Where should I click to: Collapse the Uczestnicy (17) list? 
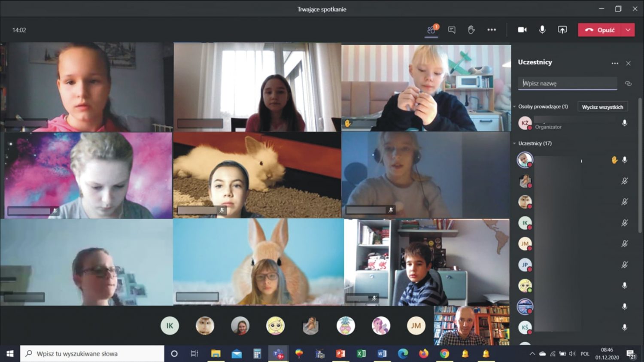(x=514, y=143)
